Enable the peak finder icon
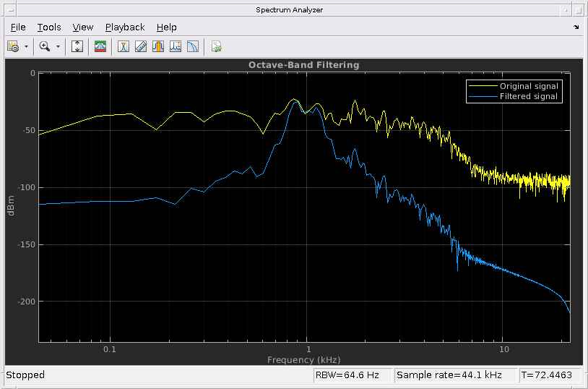The height and width of the screenshot is (389, 588). [x=175, y=46]
